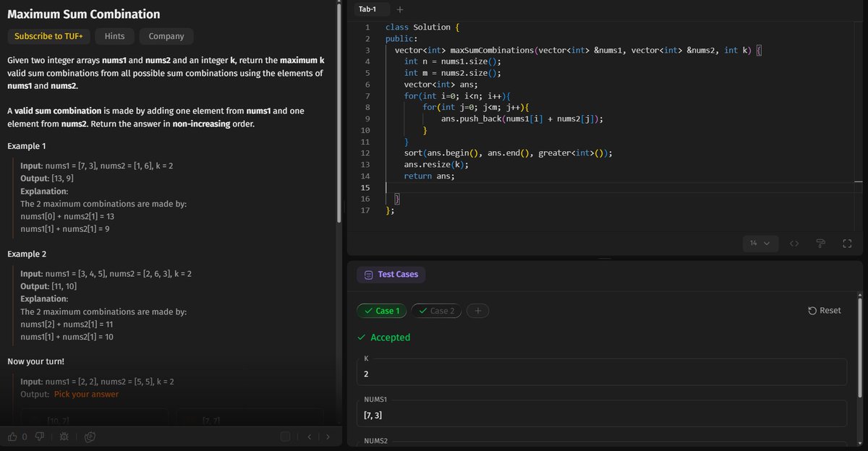Screen dimensions: 868x451
Task: Add a new editor tab with plus
Action: (400, 9)
